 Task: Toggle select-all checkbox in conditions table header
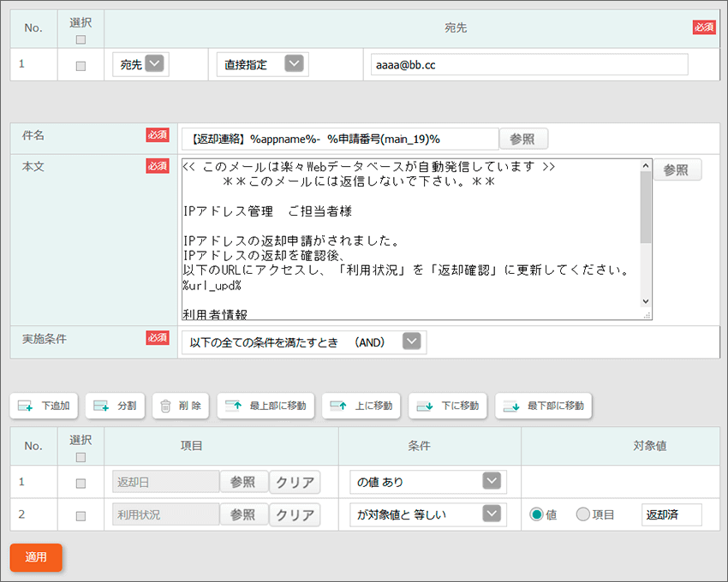pyautogui.click(x=81, y=458)
